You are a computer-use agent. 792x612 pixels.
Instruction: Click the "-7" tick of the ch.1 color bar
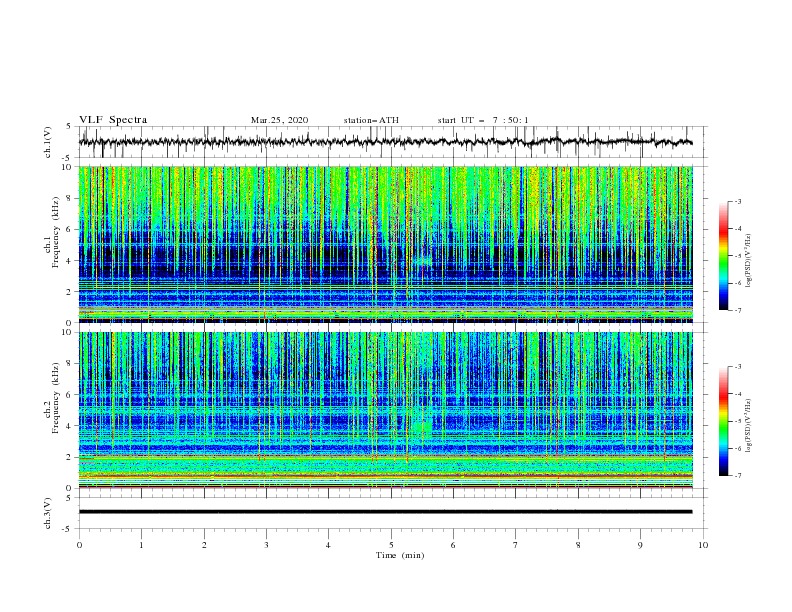(x=737, y=310)
